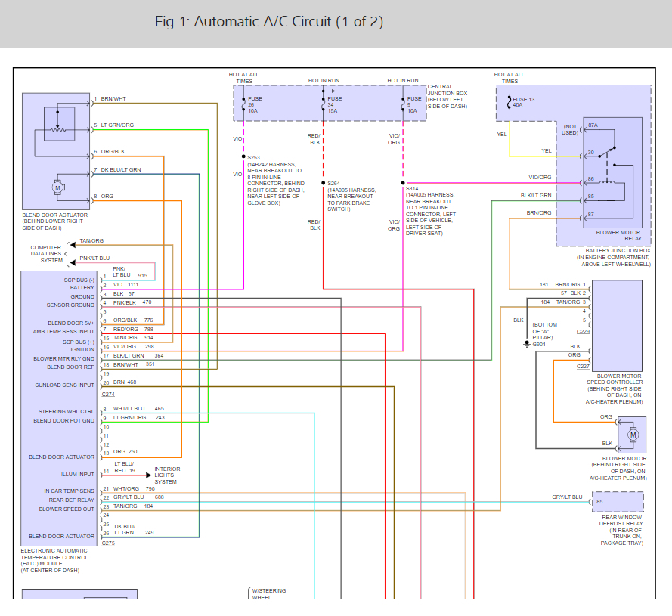Click the S253 harness location description
Image resolution: width=672 pixels, height=616 pixels.
click(276, 184)
